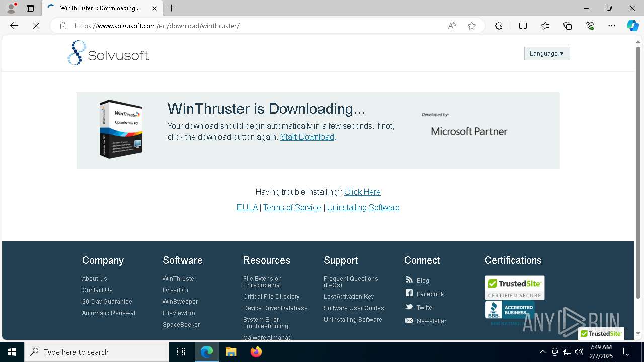The height and width of the screenshot is (362, 644).
Task: Open the 90-Day Guarantee link
Action: pyautogui.click(x=107, y=302)
